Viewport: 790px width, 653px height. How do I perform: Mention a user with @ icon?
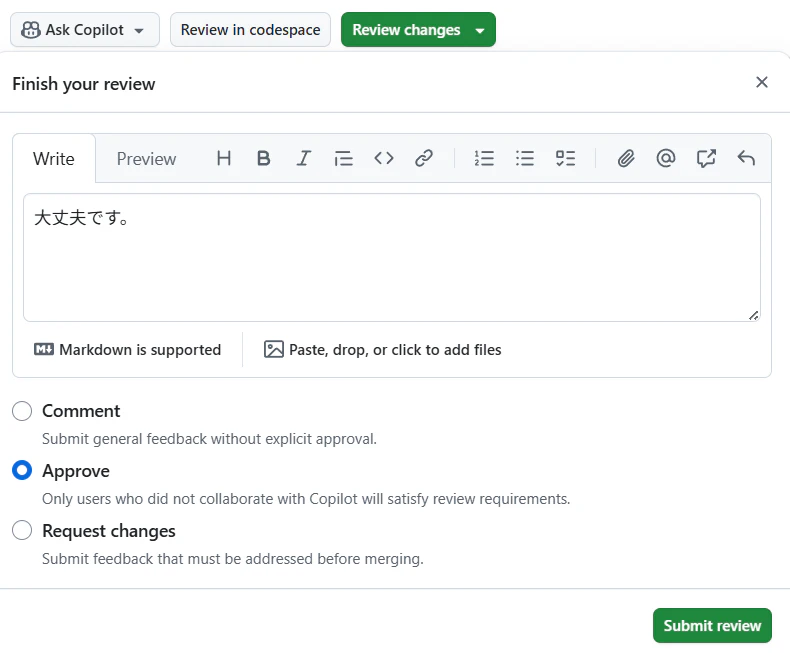(x=666, y=159)
